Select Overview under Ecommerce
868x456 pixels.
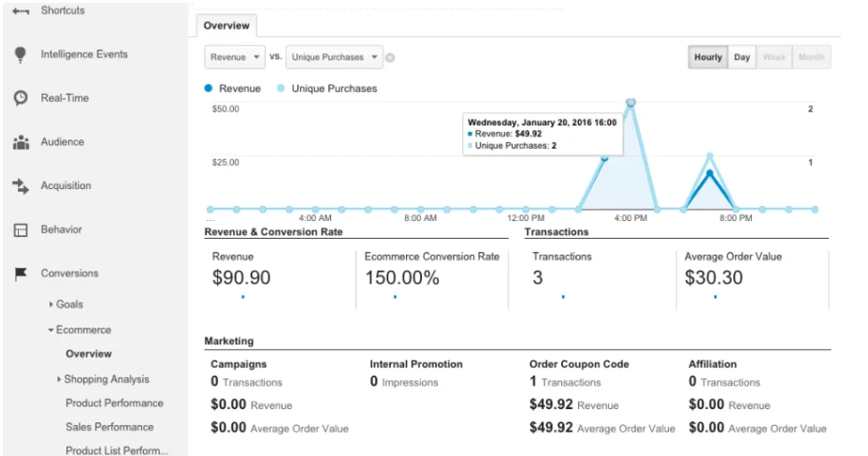tap(89, 354)
